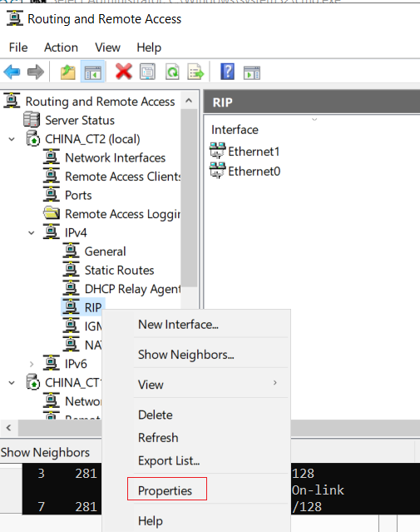Select Show Neighbors... in context menu

(x=185, y=355)
